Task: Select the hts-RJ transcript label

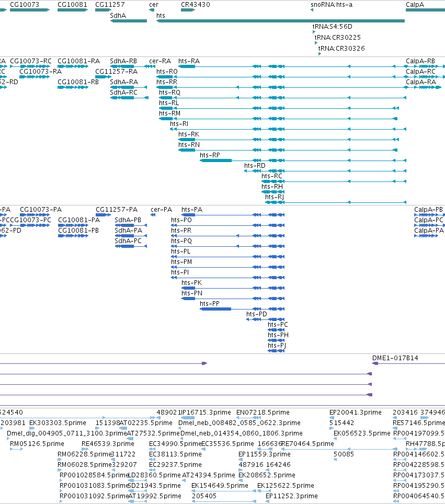Action: (275, 197)
